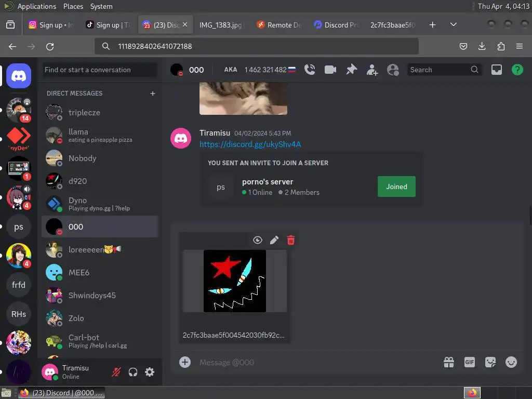Open DM with Dyno bot
The height and width of the screenshot is (399, 532).
tap(100, 204)
